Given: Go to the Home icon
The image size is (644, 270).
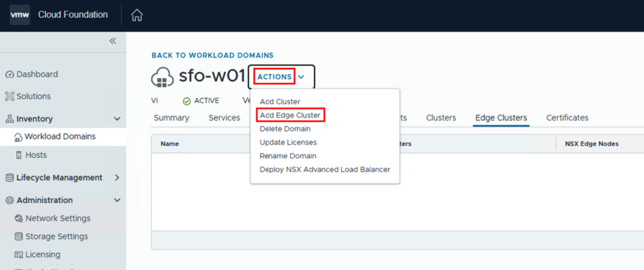Looking at the screenshot, I should coord(136,15).
